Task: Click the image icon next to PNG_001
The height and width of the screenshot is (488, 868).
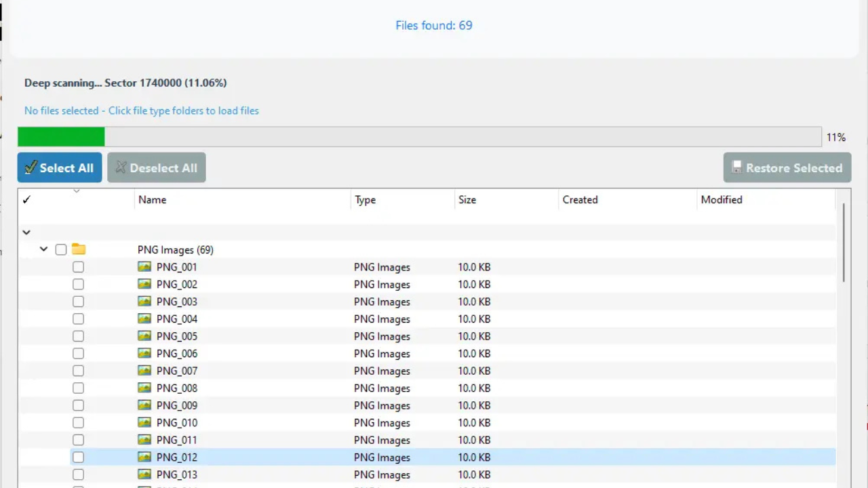Action: (144, 266)
